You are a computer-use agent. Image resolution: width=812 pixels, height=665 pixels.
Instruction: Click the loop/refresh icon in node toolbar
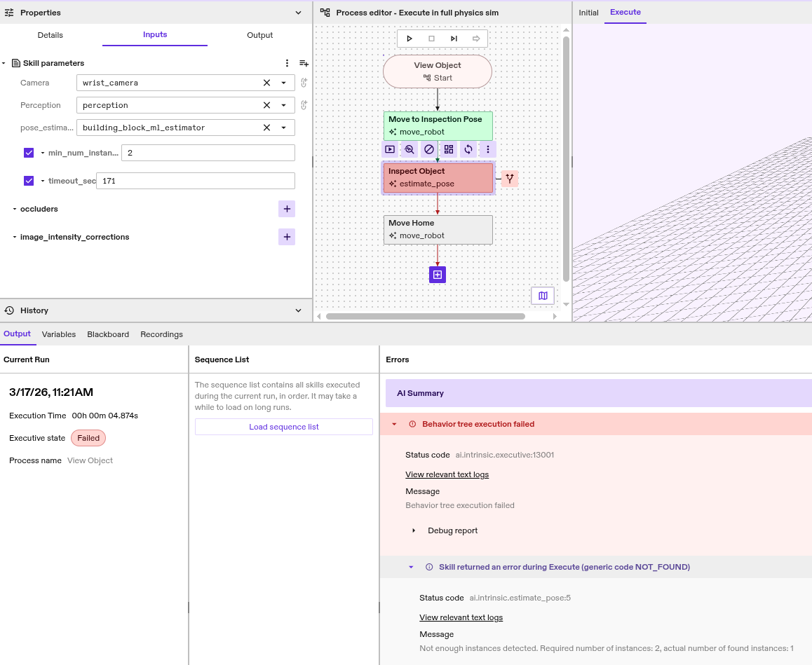(x=468, y=149)
